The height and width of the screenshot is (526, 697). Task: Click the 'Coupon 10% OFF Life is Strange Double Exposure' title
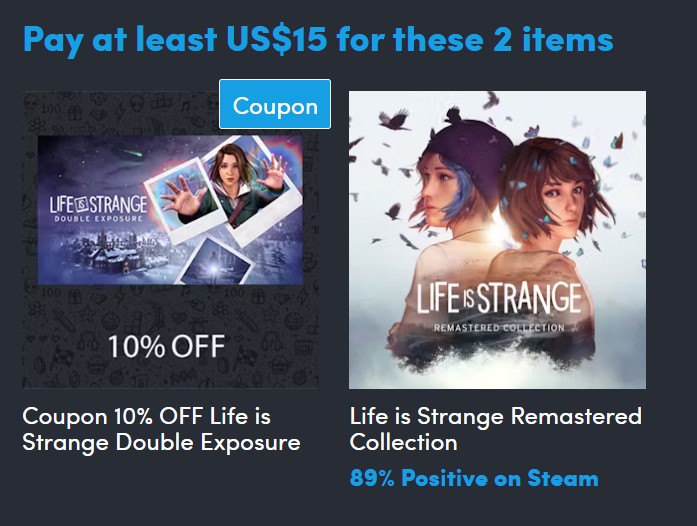[161, 428]
